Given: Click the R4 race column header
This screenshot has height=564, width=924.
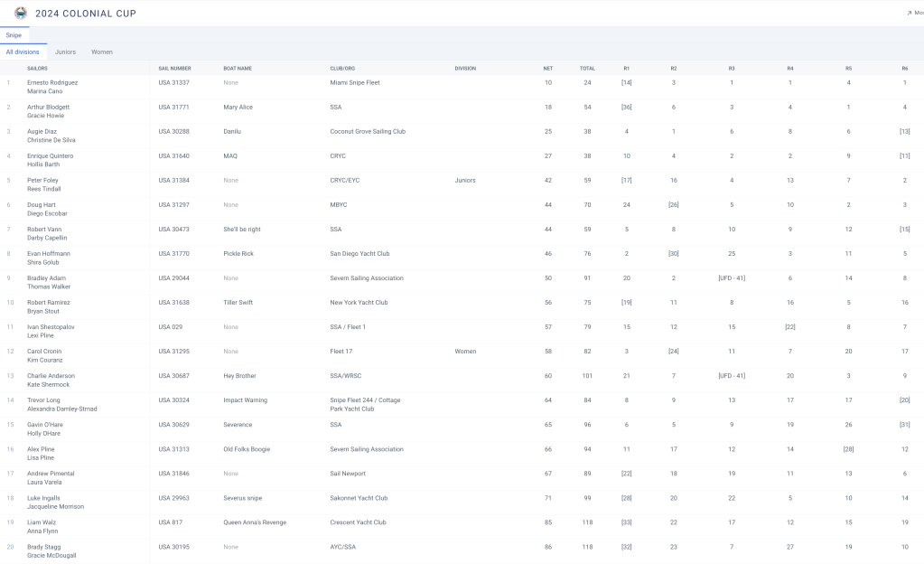Looking at the screenshot, I should [790, 69].
